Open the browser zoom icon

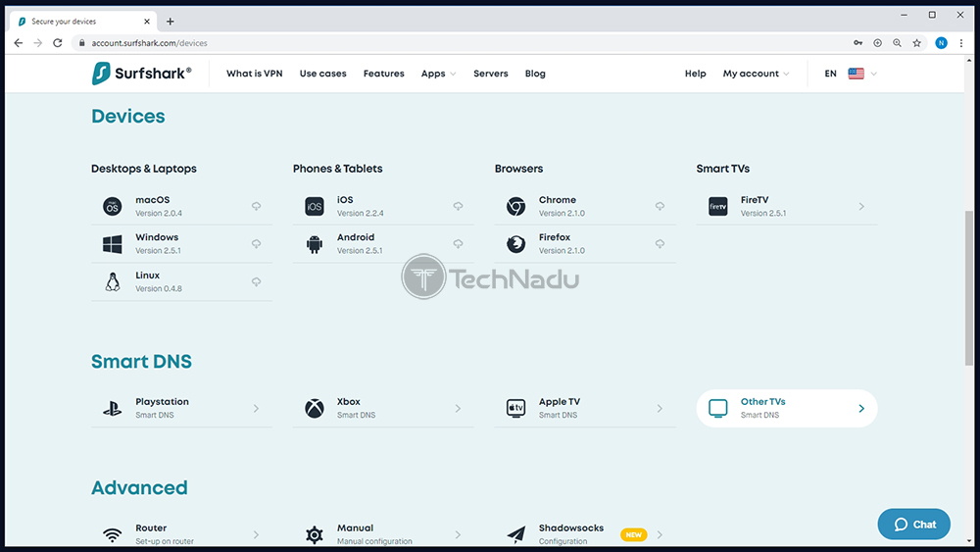coord(897,42)
